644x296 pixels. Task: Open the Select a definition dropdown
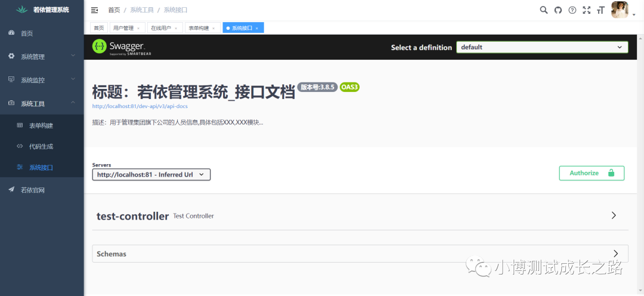(542, 47)
